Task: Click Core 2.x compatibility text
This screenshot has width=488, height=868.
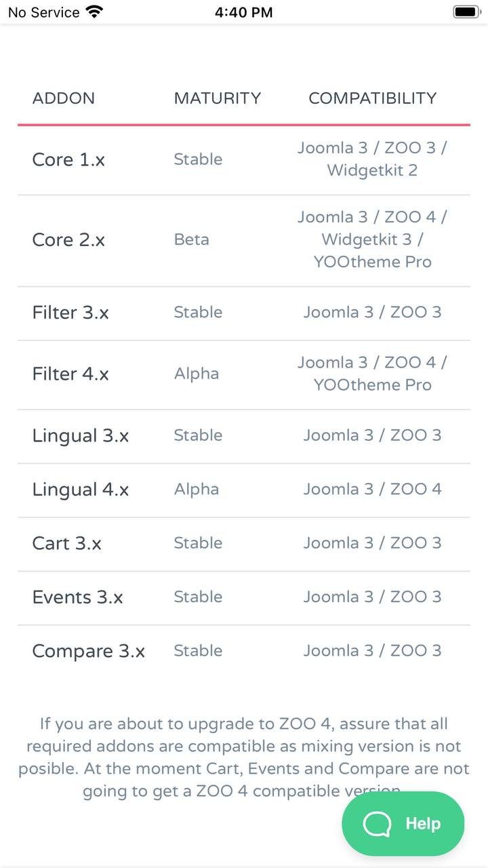Action: click(x=372, y=239)
